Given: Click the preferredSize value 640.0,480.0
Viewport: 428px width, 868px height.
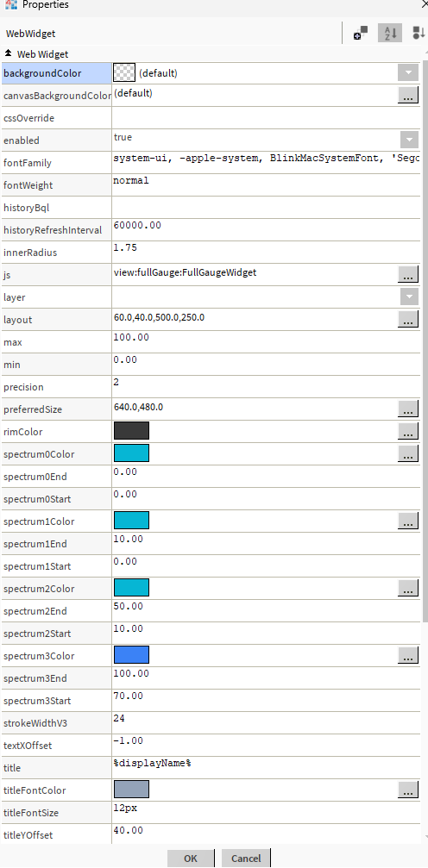Looking at the screenshot, I should pyautogui.click(x=139, y=408).
